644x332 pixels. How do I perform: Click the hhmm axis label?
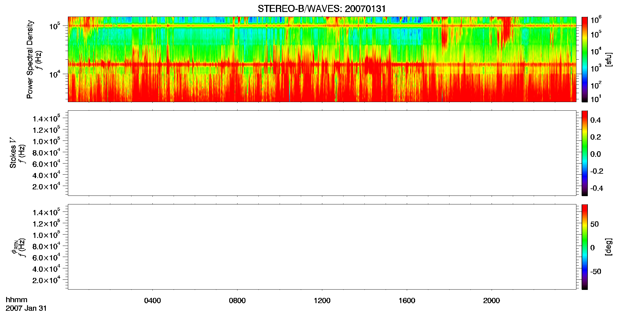coord(17,300)
